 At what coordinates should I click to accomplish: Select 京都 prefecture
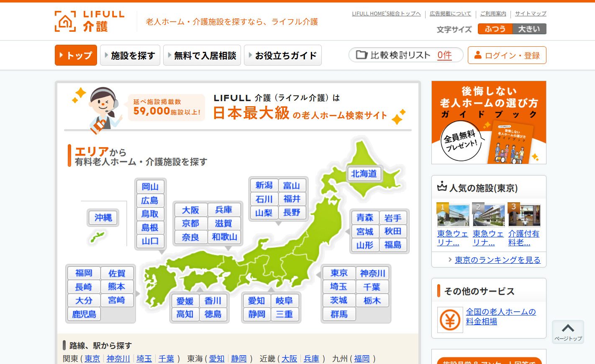[191, 224]
